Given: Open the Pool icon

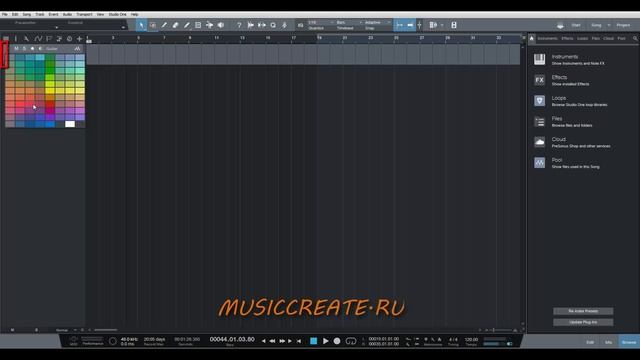Looking at the screenshot, I should 540,162.
